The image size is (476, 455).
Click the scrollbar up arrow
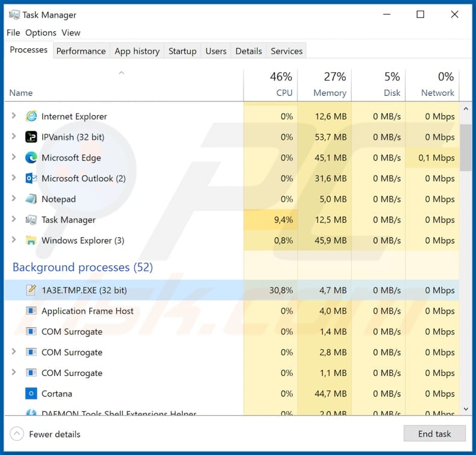pos(466,108)
